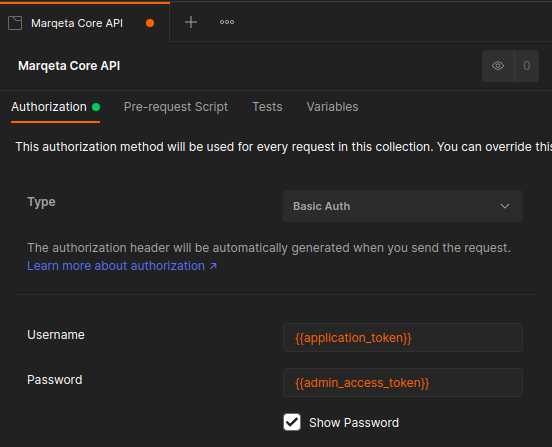
Task: Click the Marqeta Core API collection title
Action: click(69, 66)
